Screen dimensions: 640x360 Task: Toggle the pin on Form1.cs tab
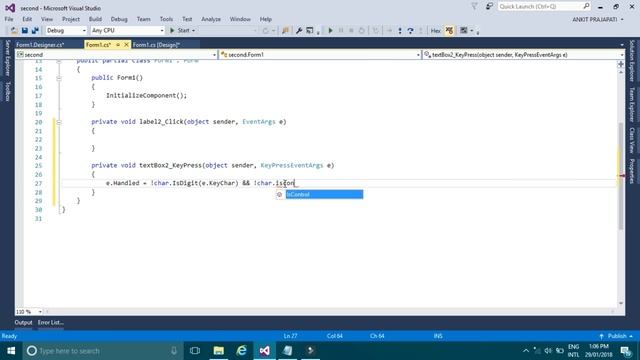tap(118, 45)
